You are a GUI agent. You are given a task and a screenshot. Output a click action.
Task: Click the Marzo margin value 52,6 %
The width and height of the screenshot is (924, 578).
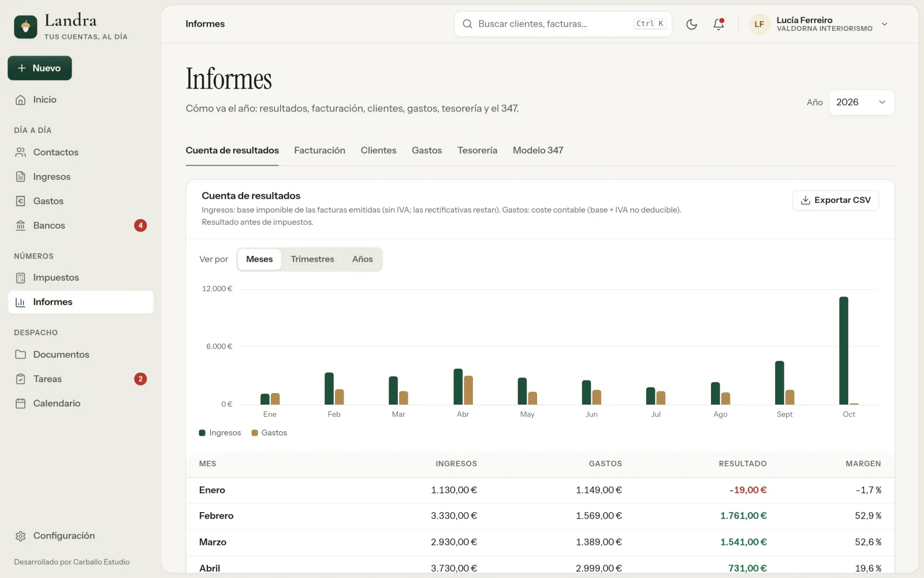click(868, 542)
